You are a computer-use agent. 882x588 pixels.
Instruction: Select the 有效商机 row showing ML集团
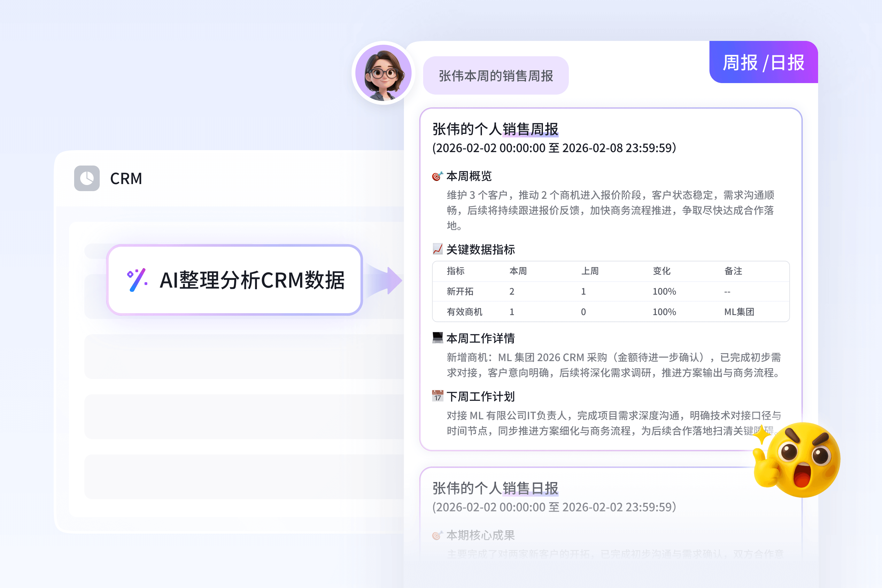coord(464,312)
